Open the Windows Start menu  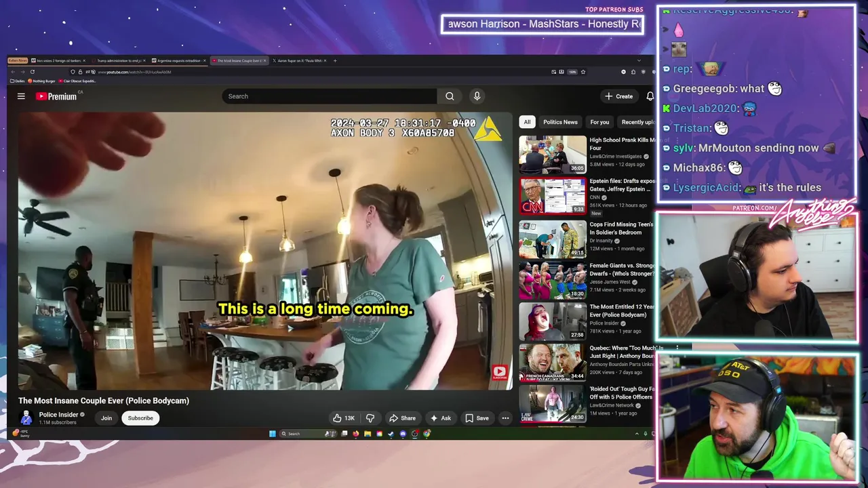(x=273, y=434)
